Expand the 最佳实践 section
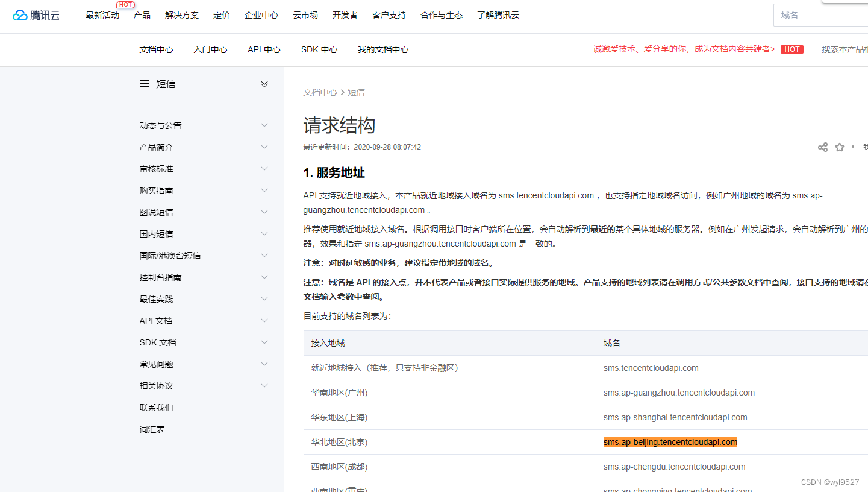The width and height of the screenshot is (868, 492). pyautogui.click(x=264, y=299)
